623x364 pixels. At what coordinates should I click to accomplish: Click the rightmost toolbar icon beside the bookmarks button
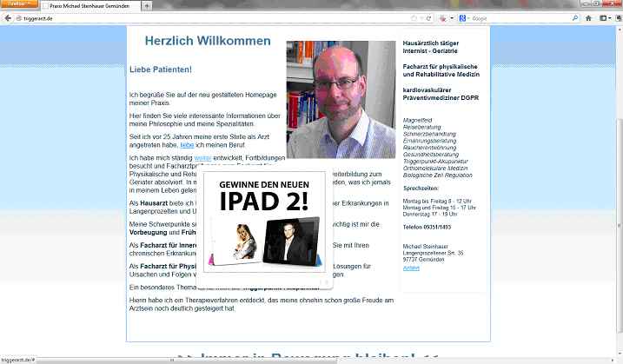coord(619,18)
